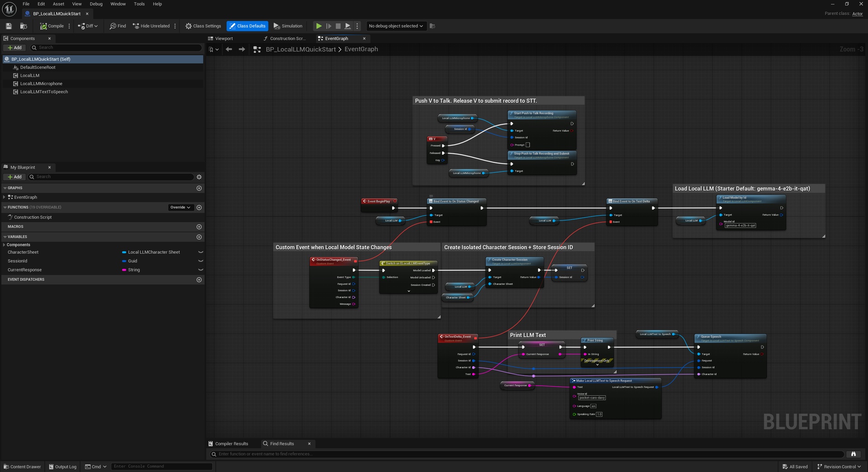The height and width of the screenshot is (472, 868).
Task: Toggle CurrentResponse variable visibility eye
Action: click(201, 270)
